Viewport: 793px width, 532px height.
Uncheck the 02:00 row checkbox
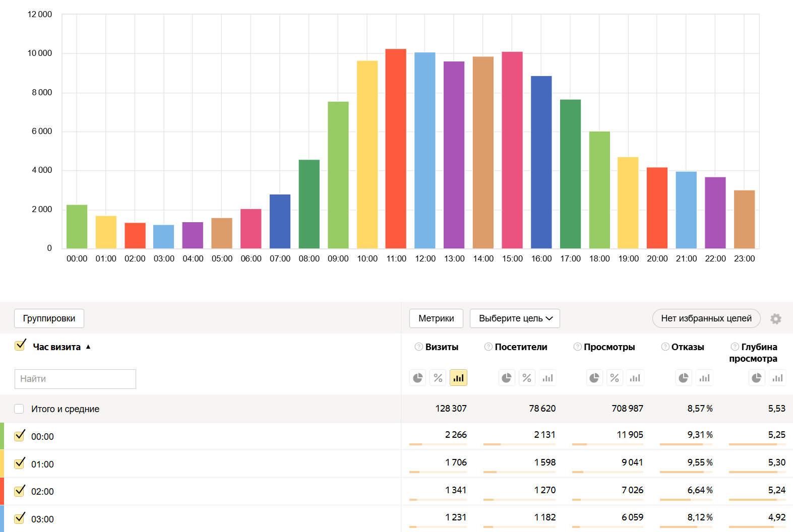[20, 491]
